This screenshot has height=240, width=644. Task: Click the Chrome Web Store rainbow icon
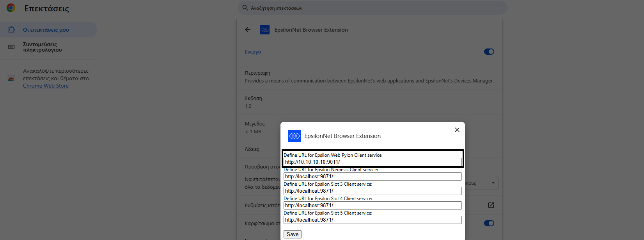[x=11, y=79]
